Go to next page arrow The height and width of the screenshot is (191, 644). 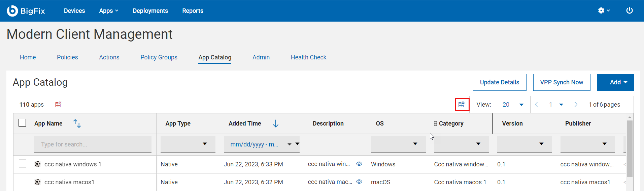576,105
